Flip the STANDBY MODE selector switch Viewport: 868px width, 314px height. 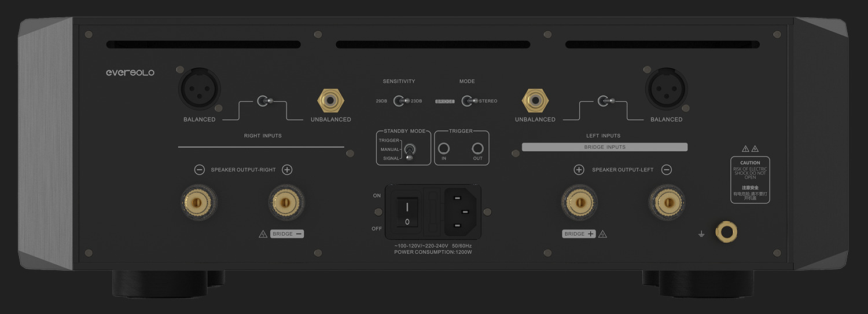(x=409, y=151)
